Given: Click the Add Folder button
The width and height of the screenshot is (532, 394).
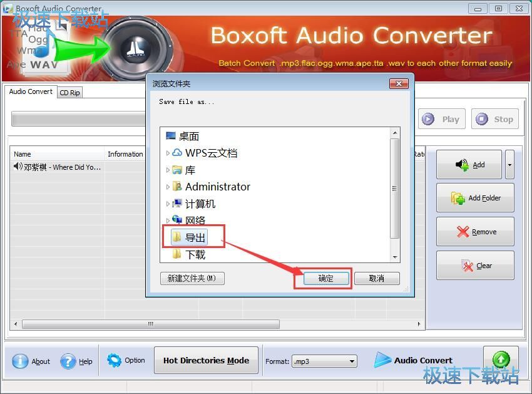Looking at the screenshot, I should (475, 198).
